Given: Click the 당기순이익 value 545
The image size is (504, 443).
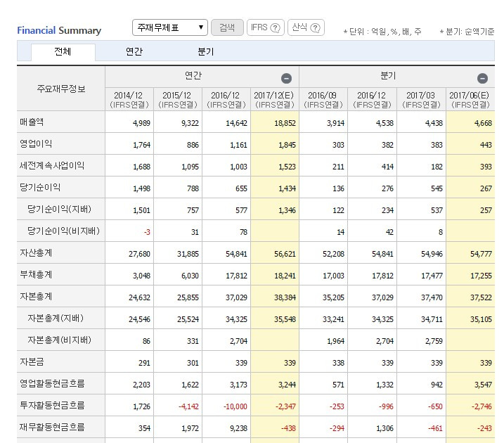Looking at the screenshot, I should pyautogui.click(x=437, y=188).
